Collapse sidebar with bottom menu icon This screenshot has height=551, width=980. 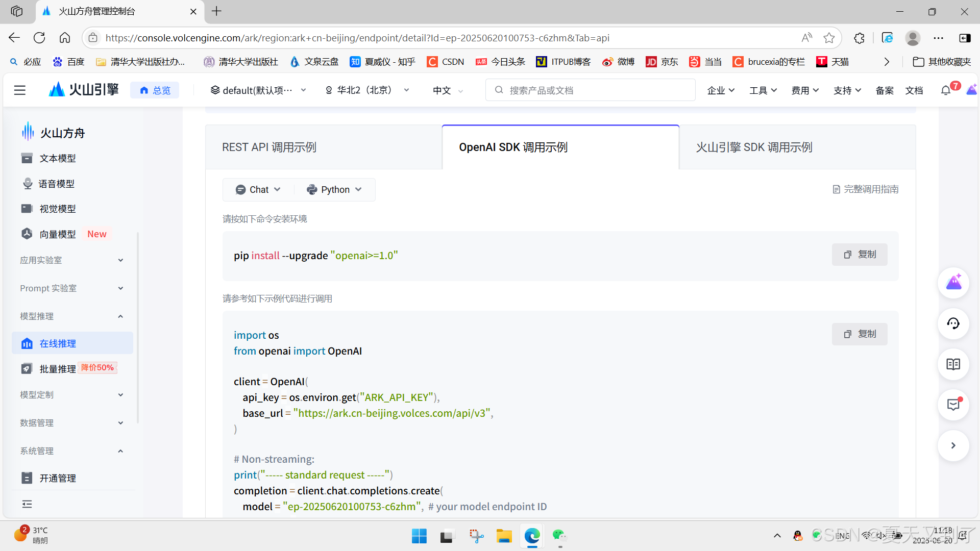(27, 504)
